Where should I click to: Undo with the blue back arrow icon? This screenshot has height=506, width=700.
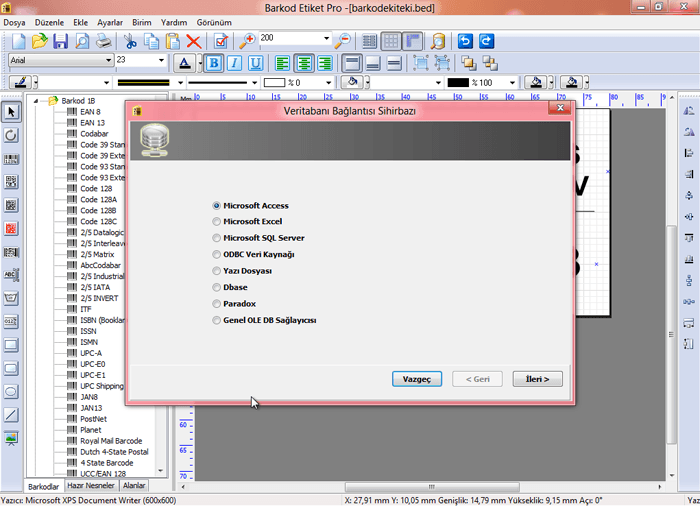coord(465,41)
